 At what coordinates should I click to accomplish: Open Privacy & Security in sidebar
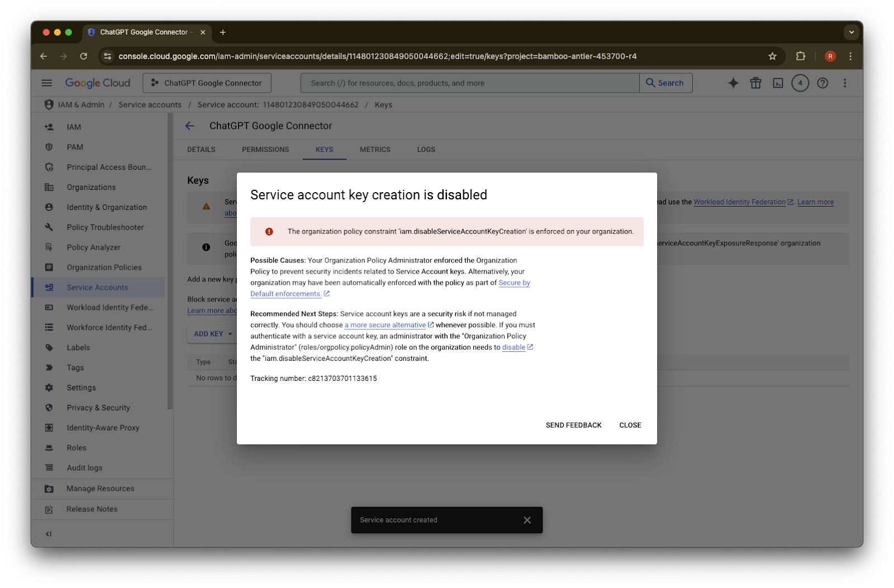point(98,408)
